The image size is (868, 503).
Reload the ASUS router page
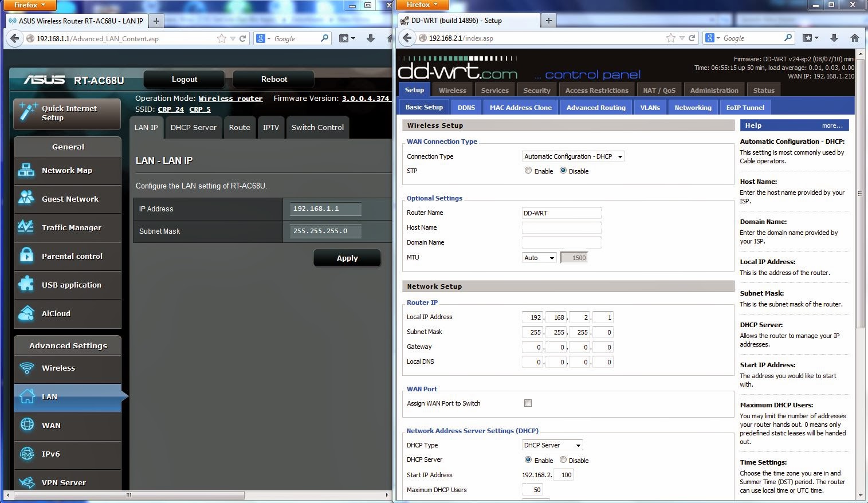243,38
